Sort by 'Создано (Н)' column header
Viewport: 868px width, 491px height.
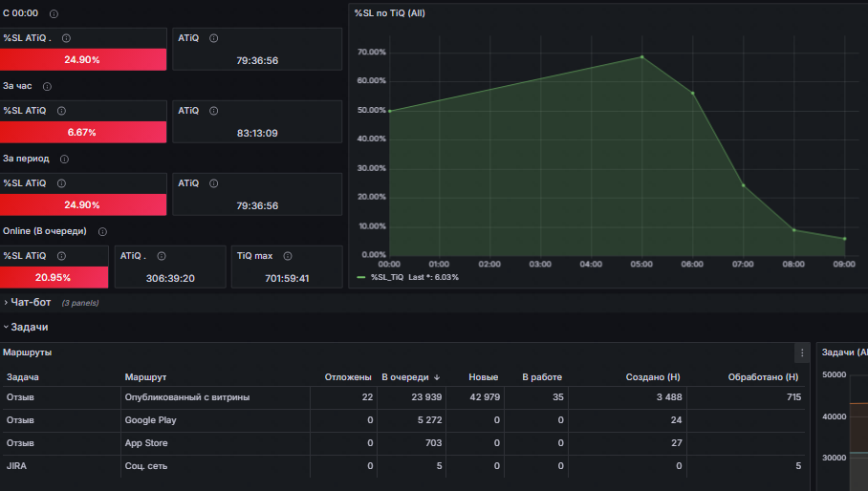point(653,377)
